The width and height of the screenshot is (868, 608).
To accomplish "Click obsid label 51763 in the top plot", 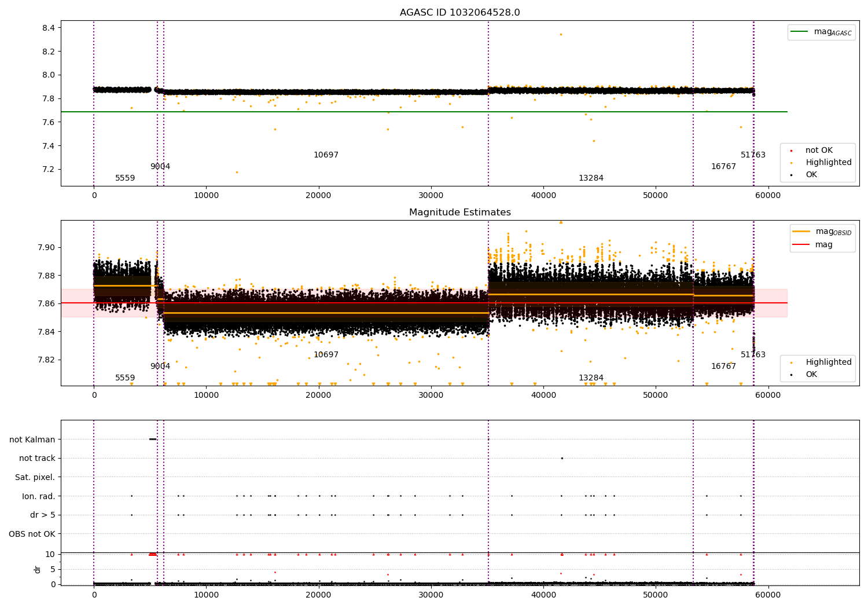I will (753, 155).
